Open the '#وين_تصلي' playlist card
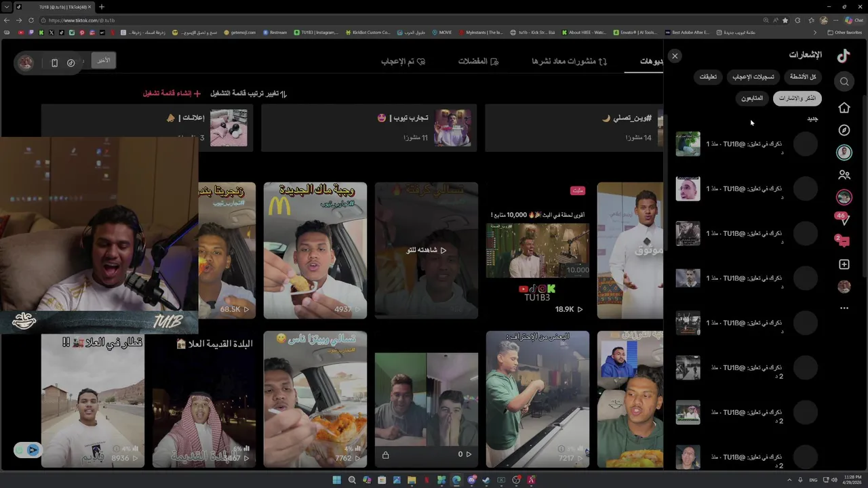This screenshot has width=868, height=488. [574, 127]
